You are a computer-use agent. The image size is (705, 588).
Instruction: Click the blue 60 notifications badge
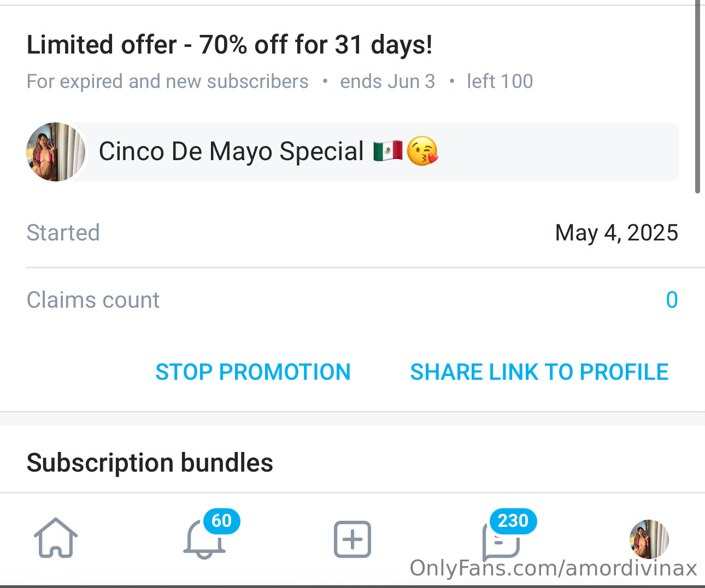(x=221, y=521)
